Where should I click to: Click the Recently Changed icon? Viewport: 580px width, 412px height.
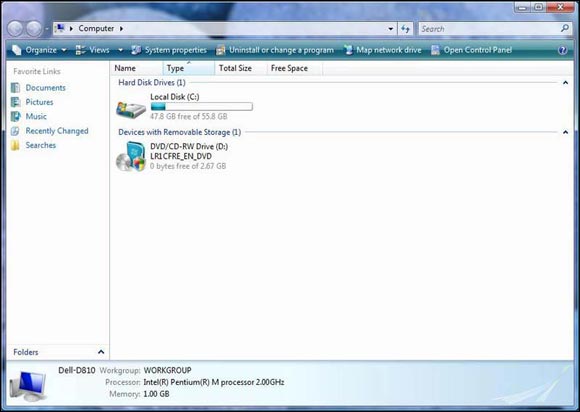pos(16,131)
